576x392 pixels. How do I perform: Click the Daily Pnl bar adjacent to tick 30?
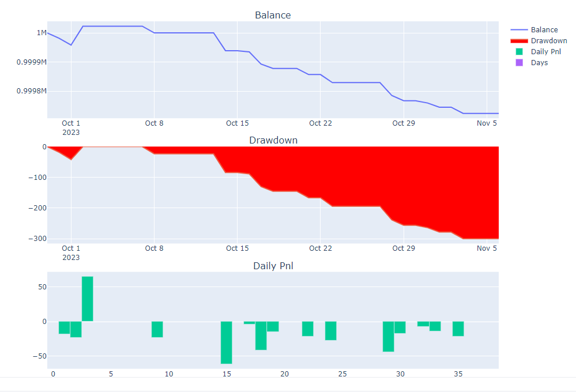[400, 327]
